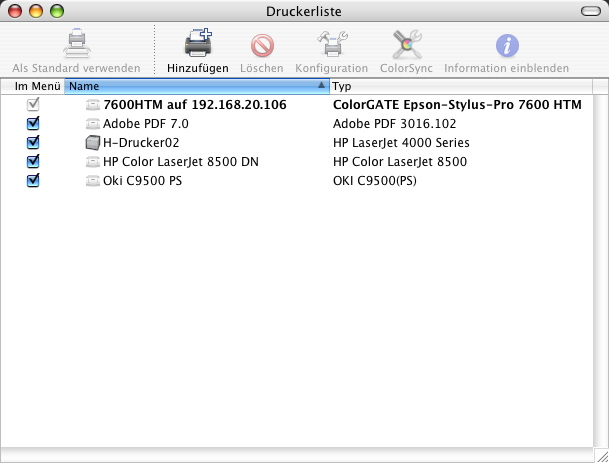Toggle Im Menü checkbox for H-Drucker02
Screen dimensions: 609x463
pos(33,143)
